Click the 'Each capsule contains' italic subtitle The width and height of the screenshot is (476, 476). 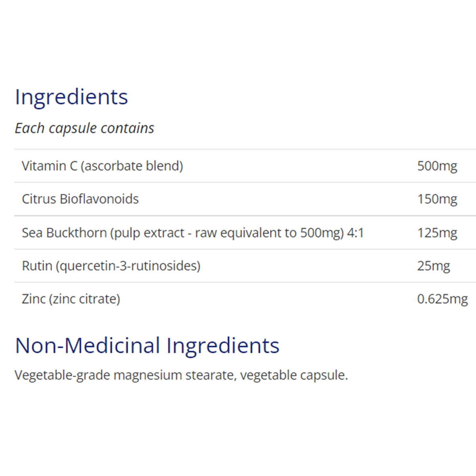click(84, 128)
